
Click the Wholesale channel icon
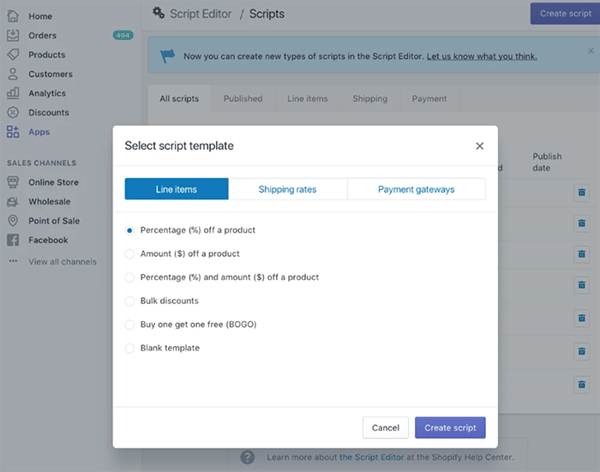pos(13,201)
